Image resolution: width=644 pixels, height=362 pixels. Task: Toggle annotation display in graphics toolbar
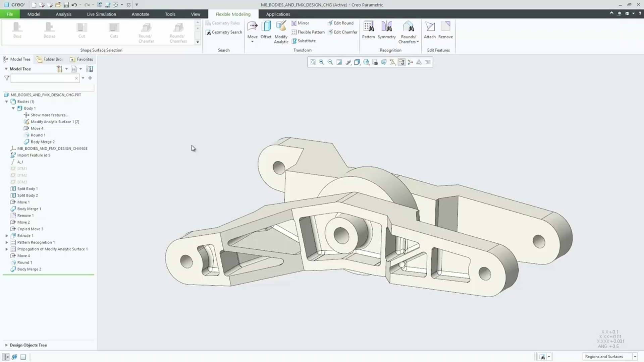401,62
